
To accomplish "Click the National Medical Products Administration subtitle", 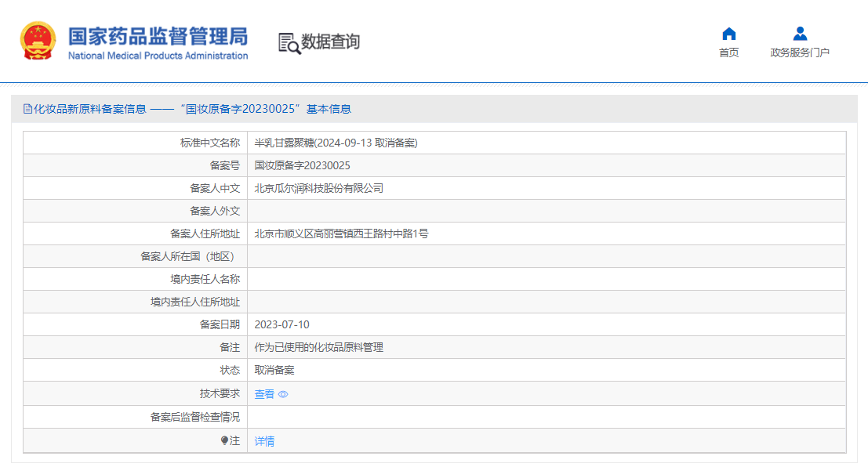I will (x=158, y=56).
